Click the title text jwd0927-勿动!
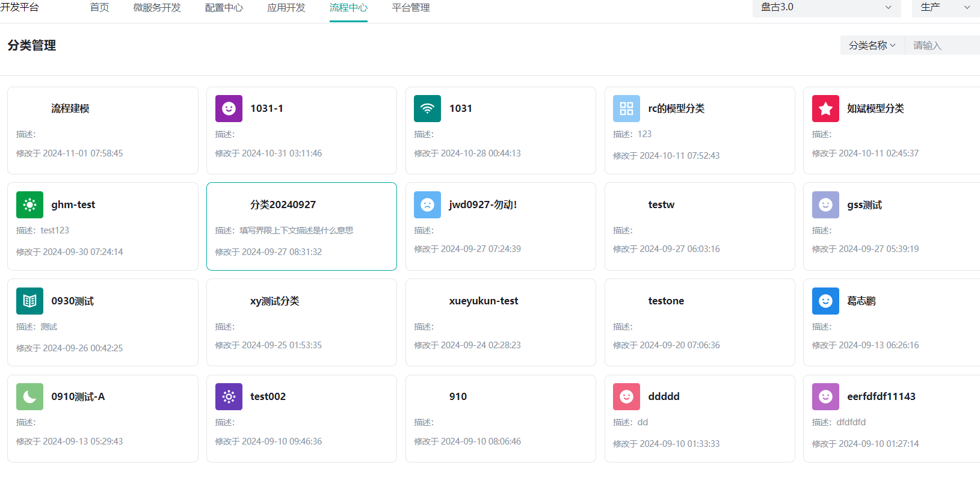Viewport: 980px width, 486px height. [483, 205]
